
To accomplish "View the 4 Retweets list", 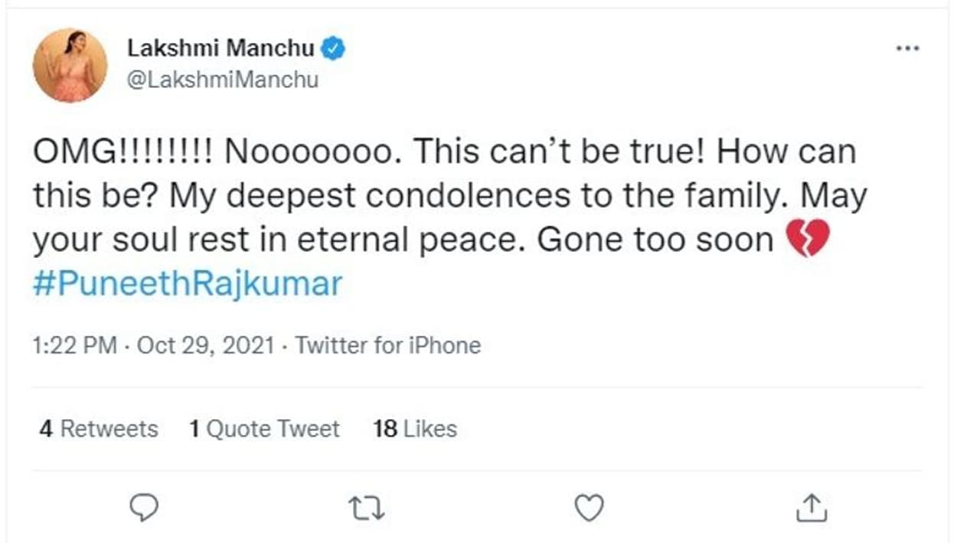I will 99,429.
